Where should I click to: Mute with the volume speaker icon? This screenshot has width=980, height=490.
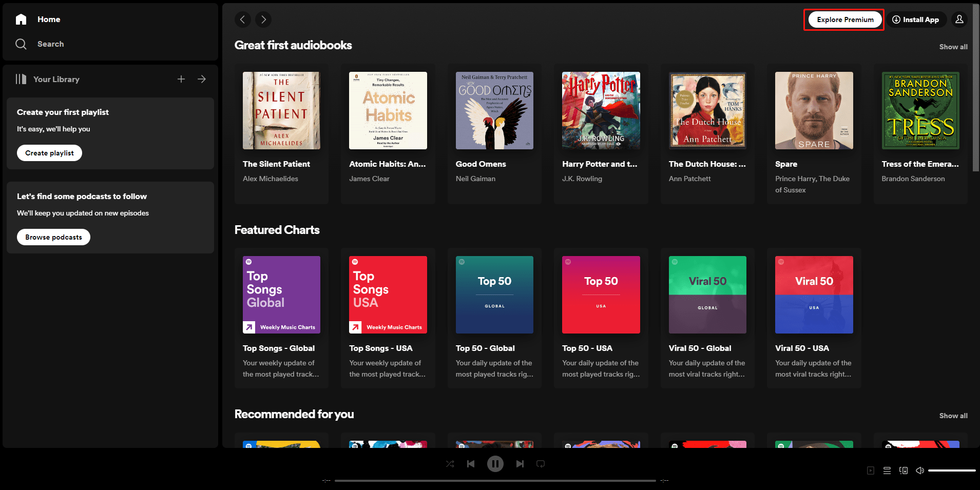(920, 471)
